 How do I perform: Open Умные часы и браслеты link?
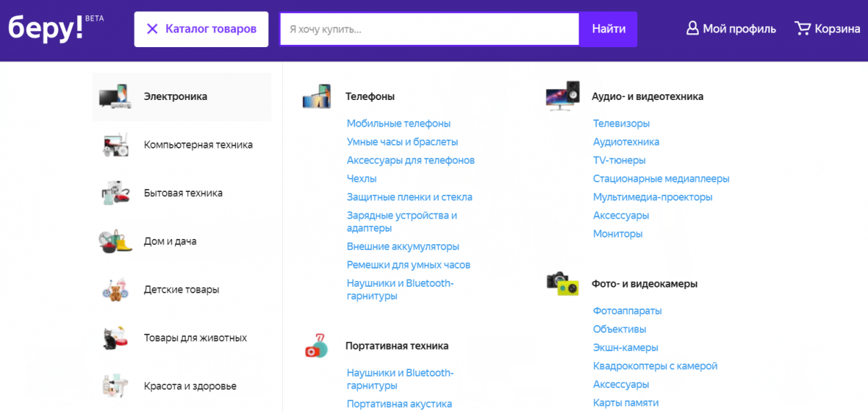pyautogui.click(x=402, y=142)
